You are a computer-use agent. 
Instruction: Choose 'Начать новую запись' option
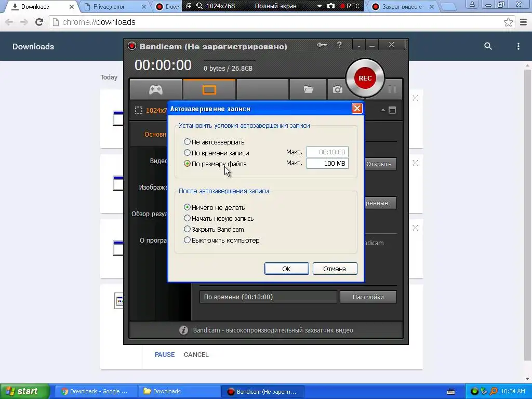pyautogui.click(x=187, y=218)
